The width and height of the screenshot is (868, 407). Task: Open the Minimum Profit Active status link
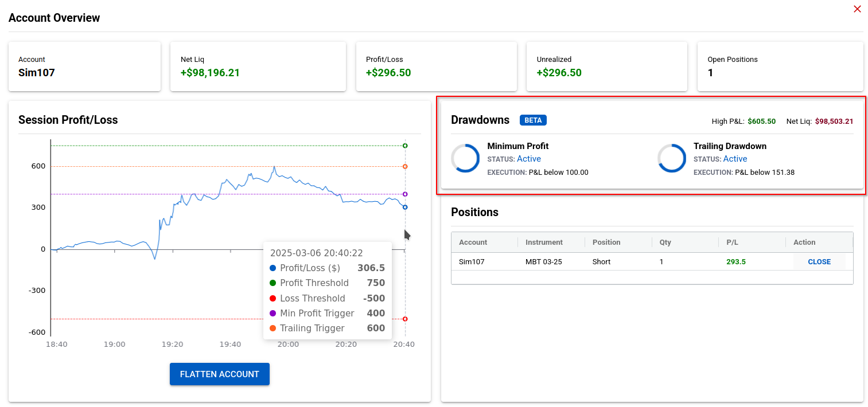pos(529,159)
